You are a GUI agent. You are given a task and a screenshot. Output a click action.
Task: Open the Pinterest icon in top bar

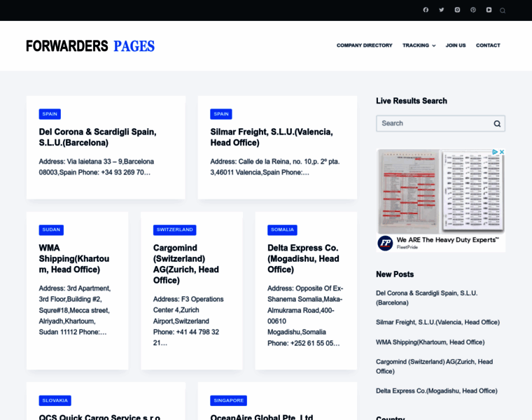click(473, 10)
